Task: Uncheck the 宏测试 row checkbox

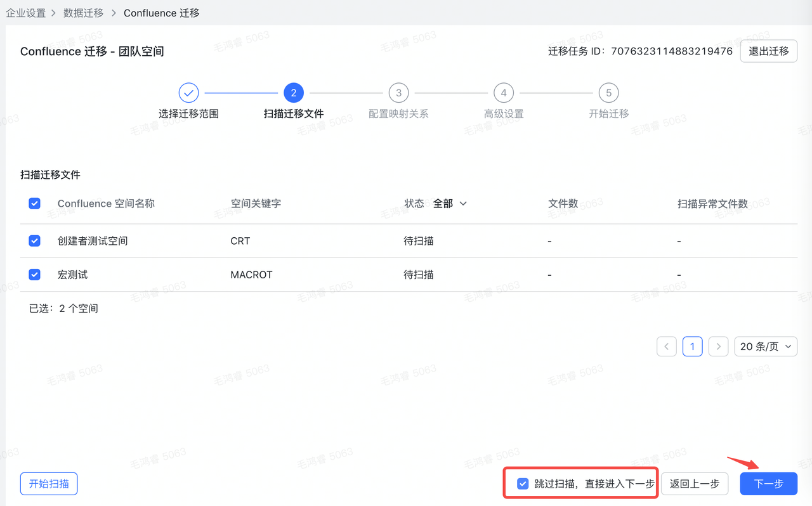Action: click(35, 275)
